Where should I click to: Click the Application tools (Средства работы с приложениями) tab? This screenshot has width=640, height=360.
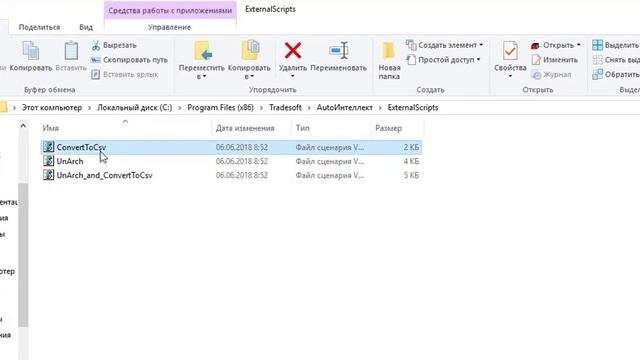[x=170, y=11]
